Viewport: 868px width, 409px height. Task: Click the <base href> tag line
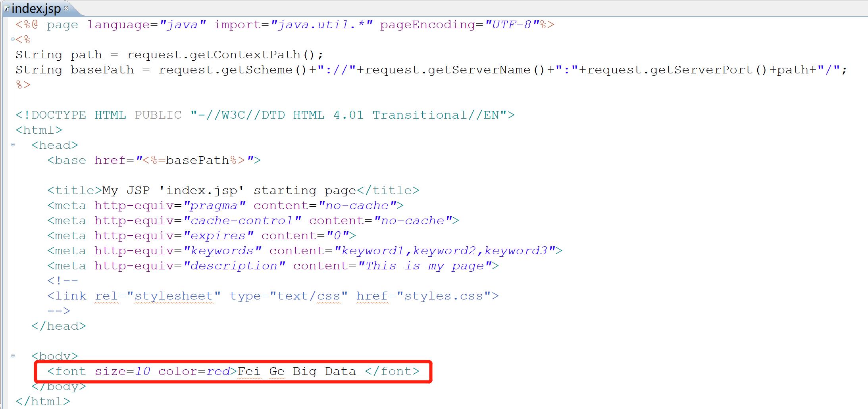[154, 160]
